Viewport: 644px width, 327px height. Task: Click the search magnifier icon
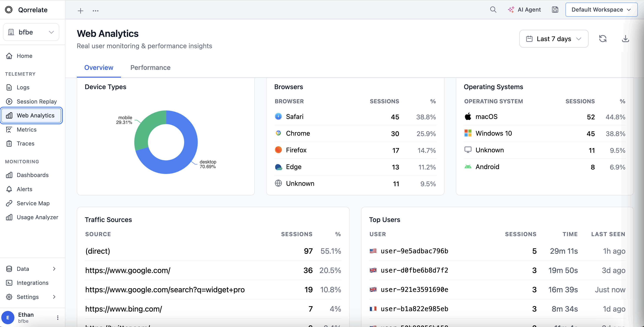tap(493, 9)
